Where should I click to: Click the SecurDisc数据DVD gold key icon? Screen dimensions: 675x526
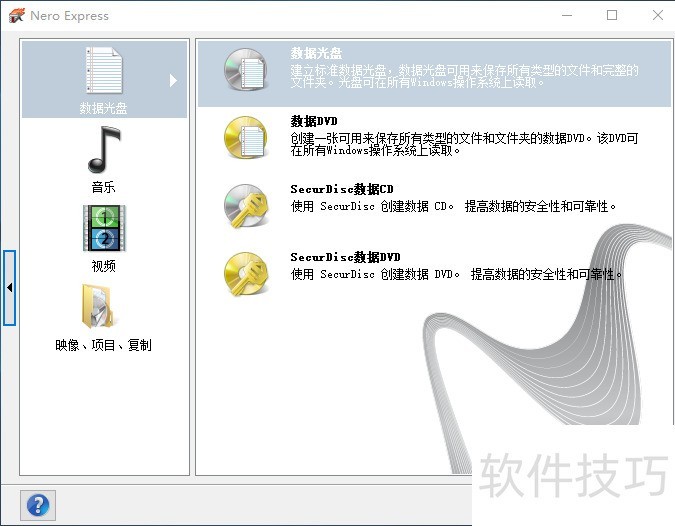[246, 274]
